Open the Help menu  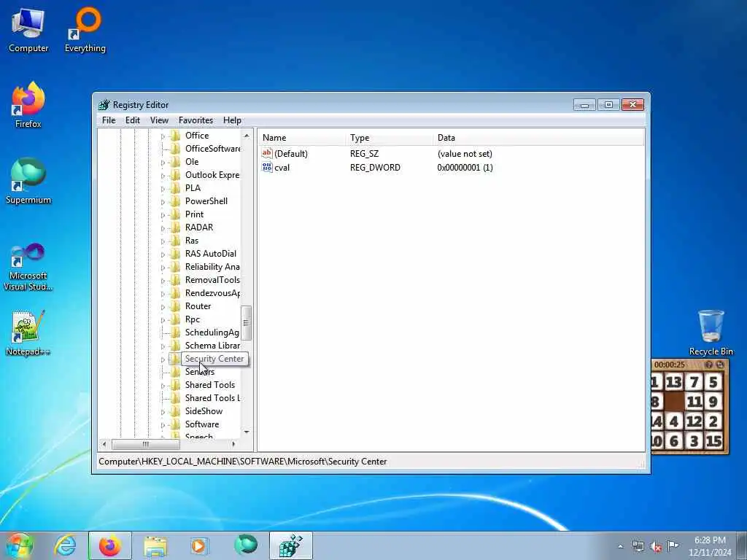click(232, 120)
